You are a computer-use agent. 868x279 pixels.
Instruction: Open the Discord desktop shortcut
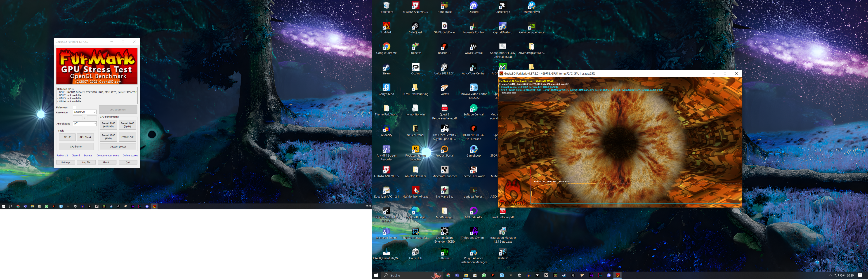pyautogui.click(x=473, y=6)
